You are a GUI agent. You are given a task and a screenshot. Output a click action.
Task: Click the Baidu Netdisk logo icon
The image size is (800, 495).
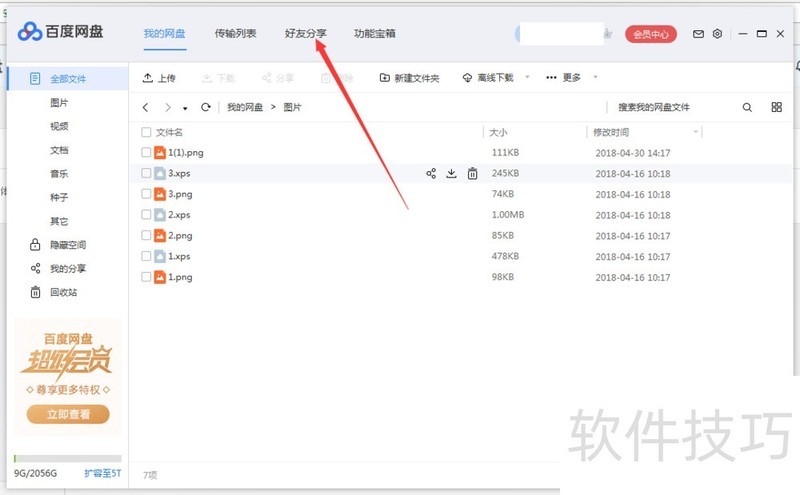[30, 32]
